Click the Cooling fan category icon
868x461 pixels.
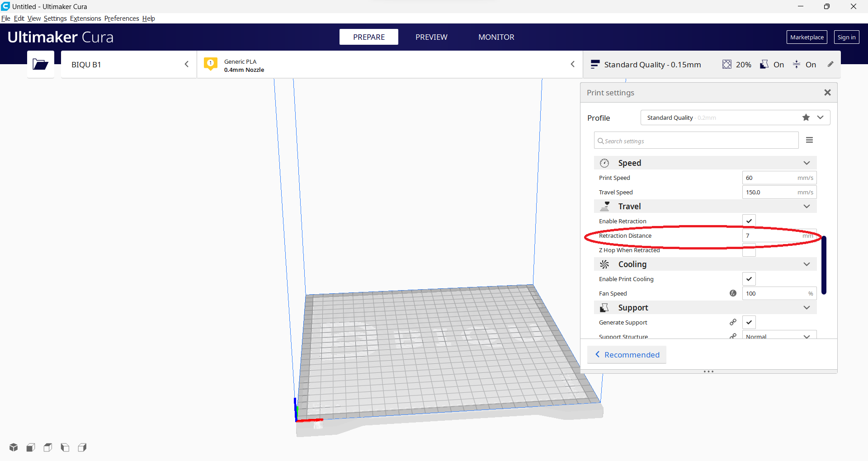(x=604, y=264)
